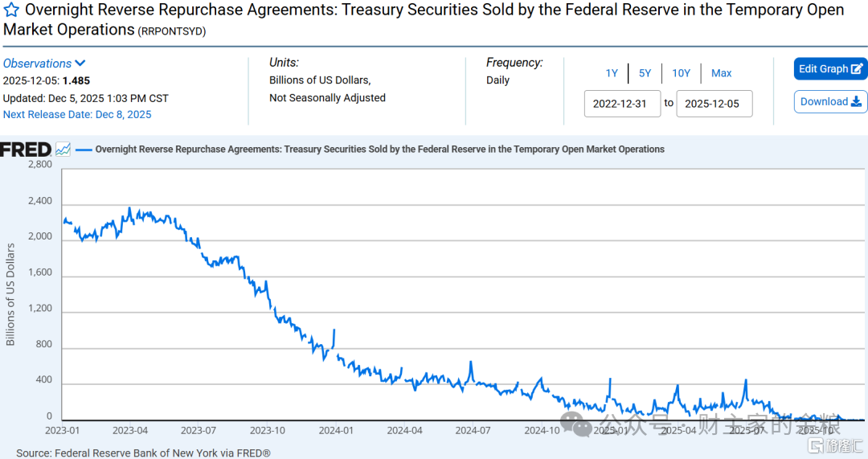Switch to the 10Y time range
The image size is (868, 459).
point(681,73)
